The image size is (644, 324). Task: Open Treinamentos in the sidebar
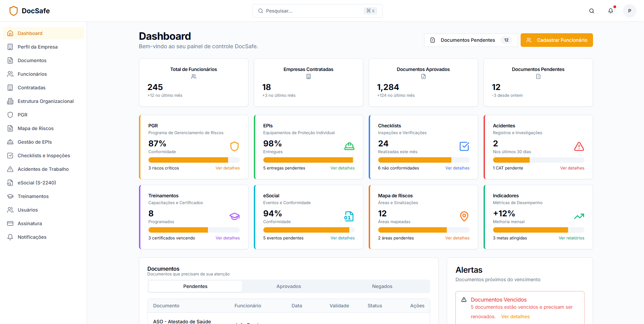click(x=43, y=196)
